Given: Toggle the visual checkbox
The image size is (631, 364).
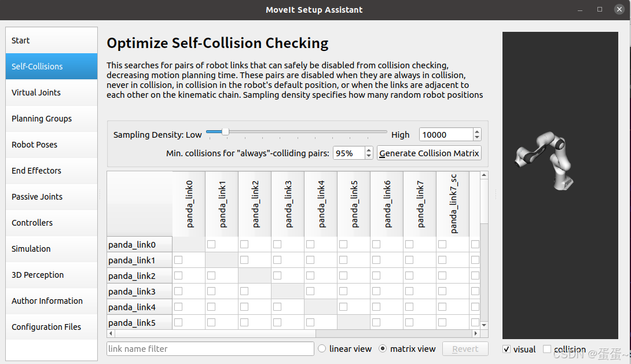Looking at the screenshot, I should tap(507, 349).
